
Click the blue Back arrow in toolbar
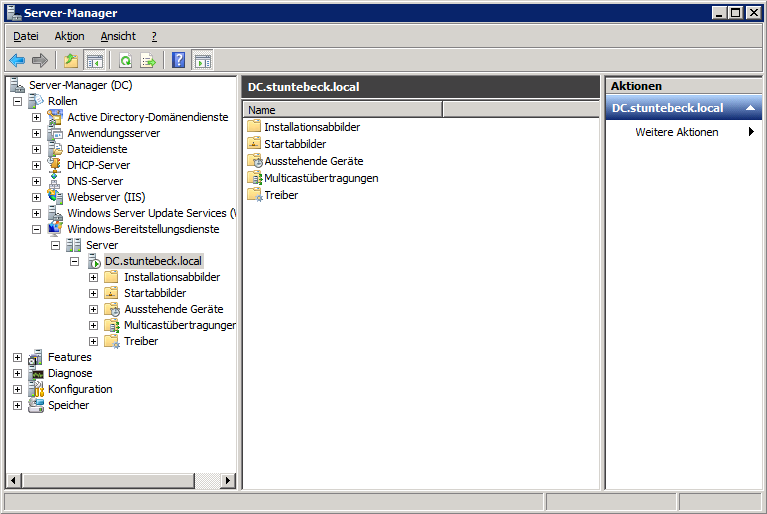(17, 60)
